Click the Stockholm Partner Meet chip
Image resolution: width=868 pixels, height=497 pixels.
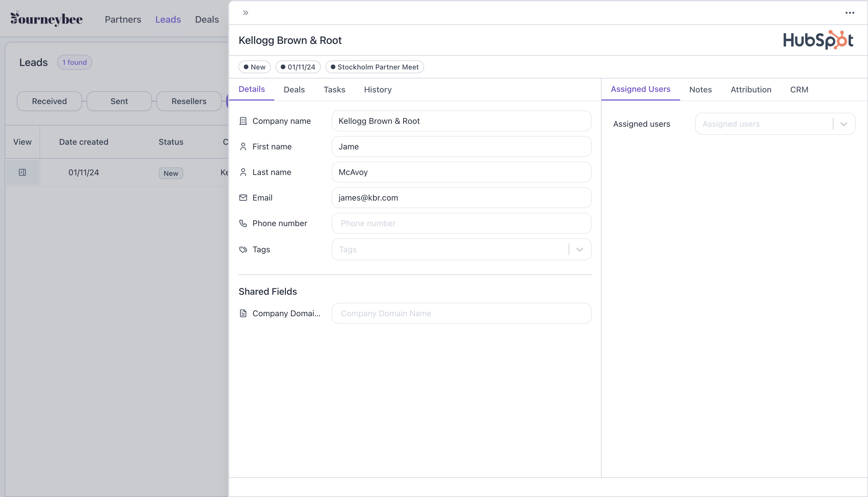click(375, 67)
